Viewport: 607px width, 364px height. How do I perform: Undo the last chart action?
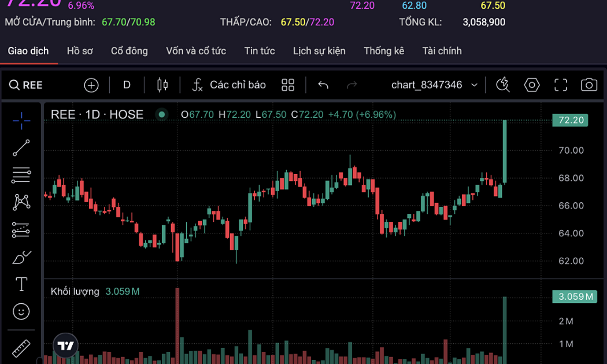pos(323,85)
